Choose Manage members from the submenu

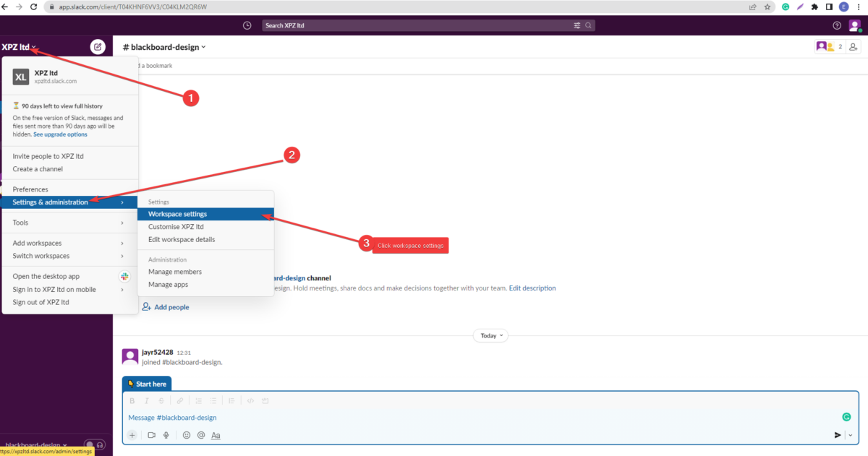pos(175,272)
